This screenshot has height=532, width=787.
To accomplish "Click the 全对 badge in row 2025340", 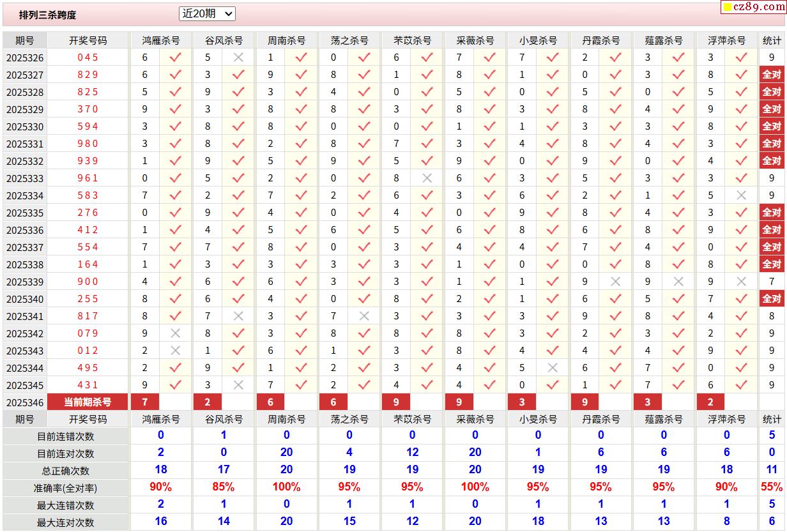I will pyautogui.click(x=772, y=299).
